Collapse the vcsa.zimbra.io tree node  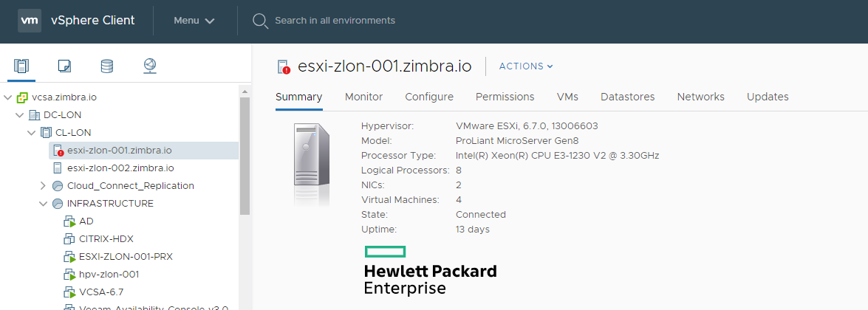click(x=7, y=97)
